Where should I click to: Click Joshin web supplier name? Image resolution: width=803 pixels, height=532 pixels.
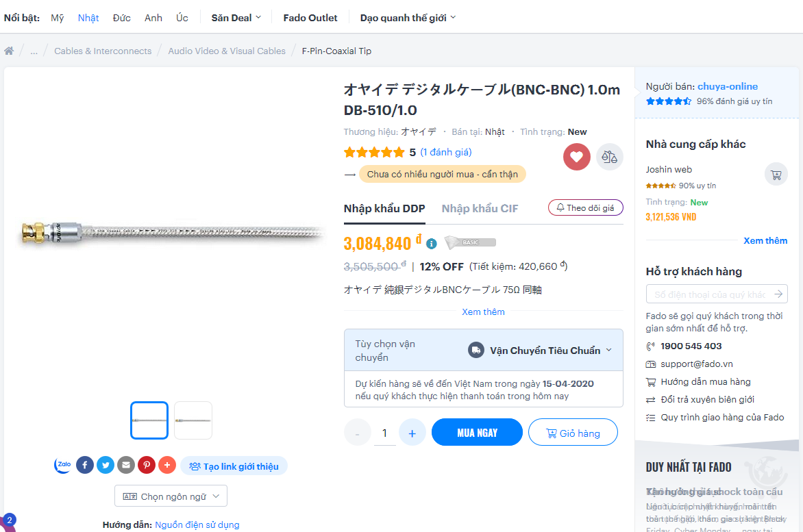668,169
